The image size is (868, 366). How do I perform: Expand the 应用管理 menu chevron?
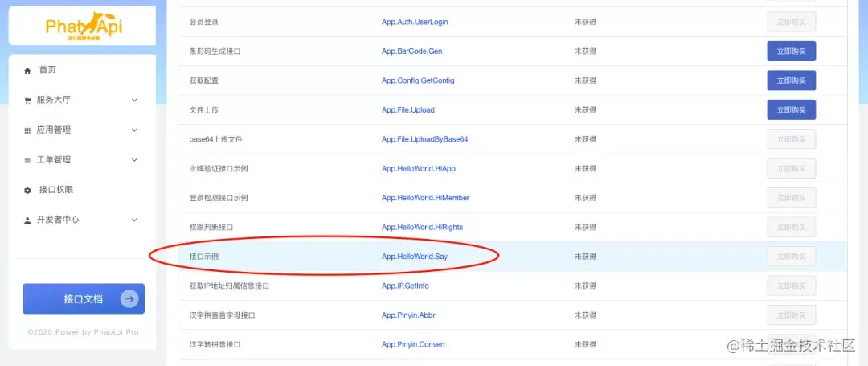[x=134, y=130]
